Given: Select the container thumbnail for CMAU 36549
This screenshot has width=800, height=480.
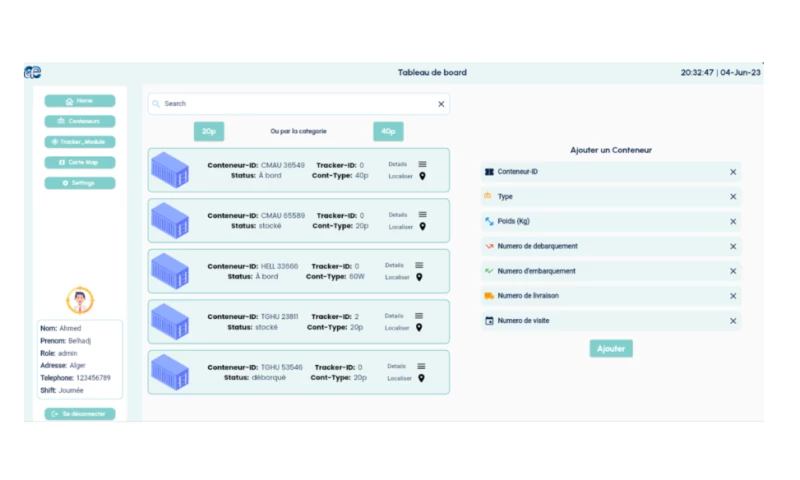Looking at the screenshot, I should pyautogui.click(x=170, y=170).
